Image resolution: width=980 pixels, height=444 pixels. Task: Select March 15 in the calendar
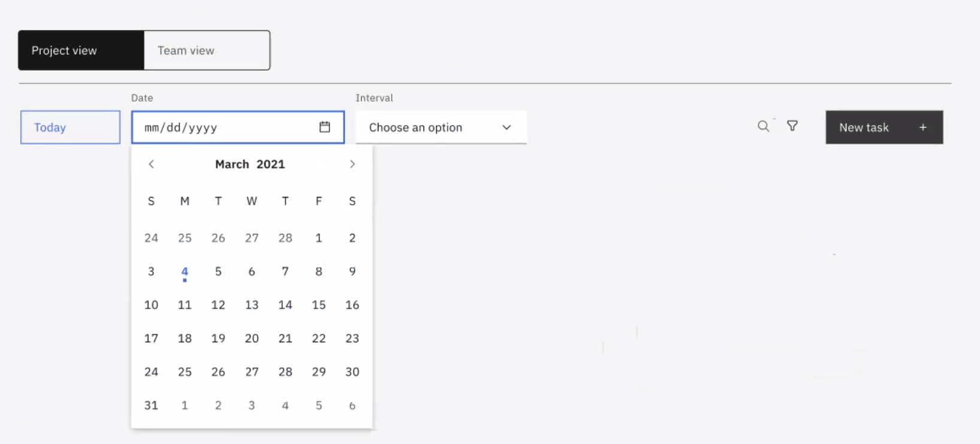(319, 305)
